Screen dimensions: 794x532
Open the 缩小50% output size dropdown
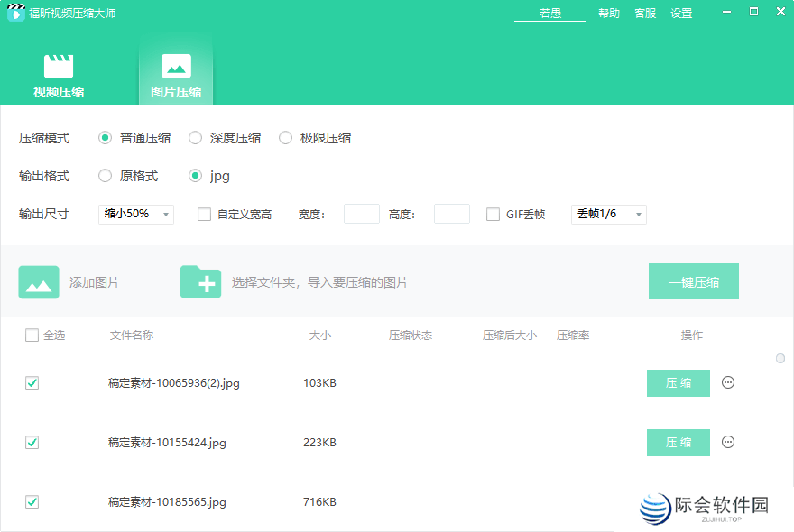click(x=135, y=214)
